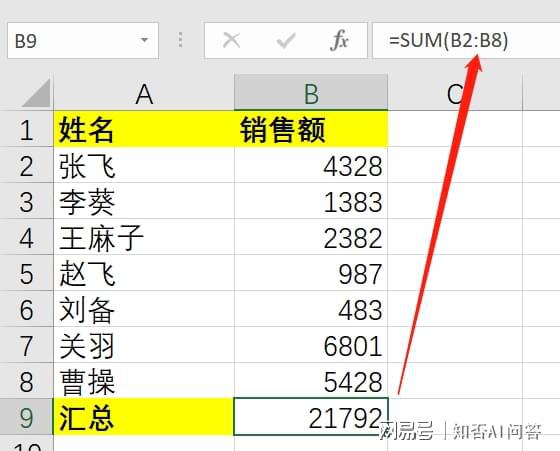Image resolution: width=560 pixels, height=451 pixels.
Task: Click the cell with value 1383
Action: click(x=311, y=201)
